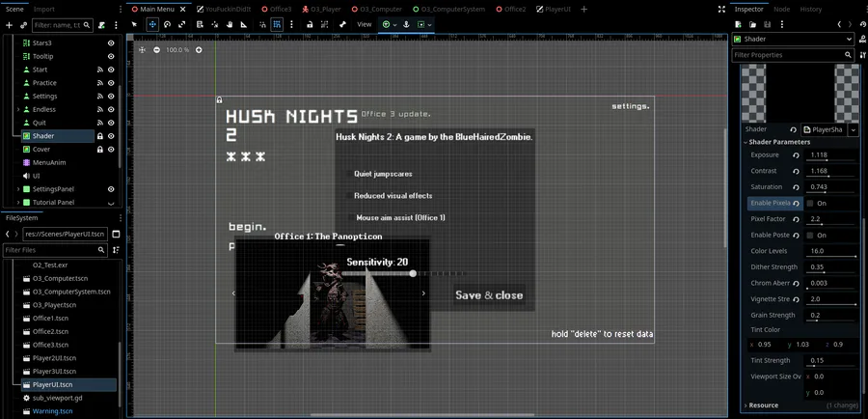The height and width of the screenshot is (419, 868).
Task: Click the lock icon on Cover node
Action: [x=100, y=149]
